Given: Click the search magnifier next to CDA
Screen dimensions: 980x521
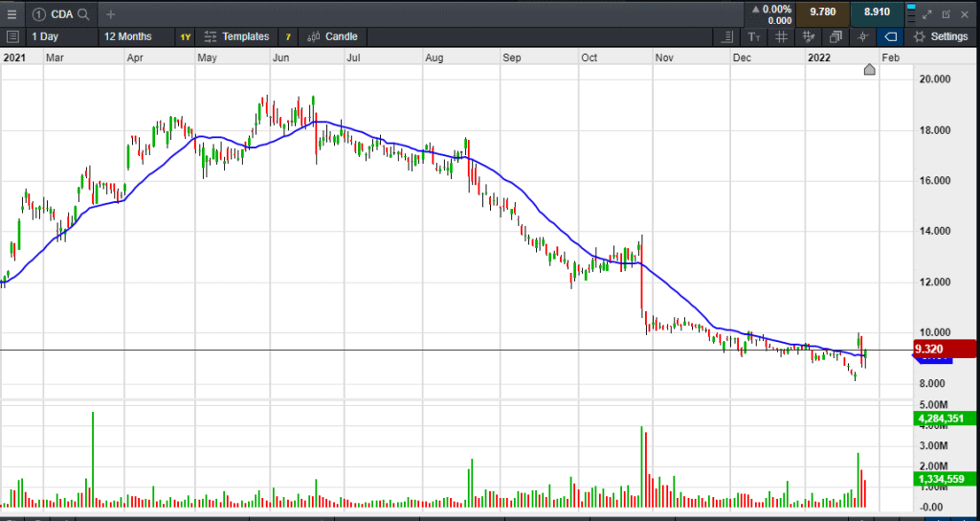Looking at the screenshot, I should click(84, 14).
